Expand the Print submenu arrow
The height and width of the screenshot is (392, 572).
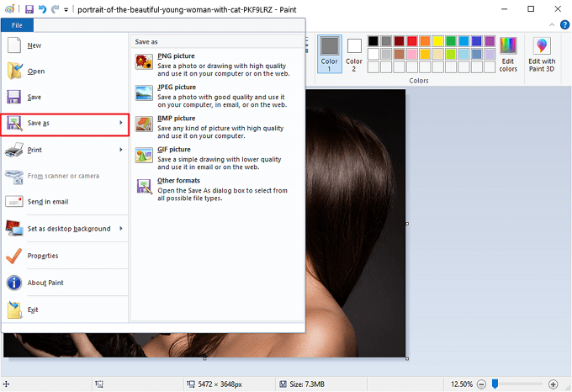pyautogui.click(x=121, y=150)
